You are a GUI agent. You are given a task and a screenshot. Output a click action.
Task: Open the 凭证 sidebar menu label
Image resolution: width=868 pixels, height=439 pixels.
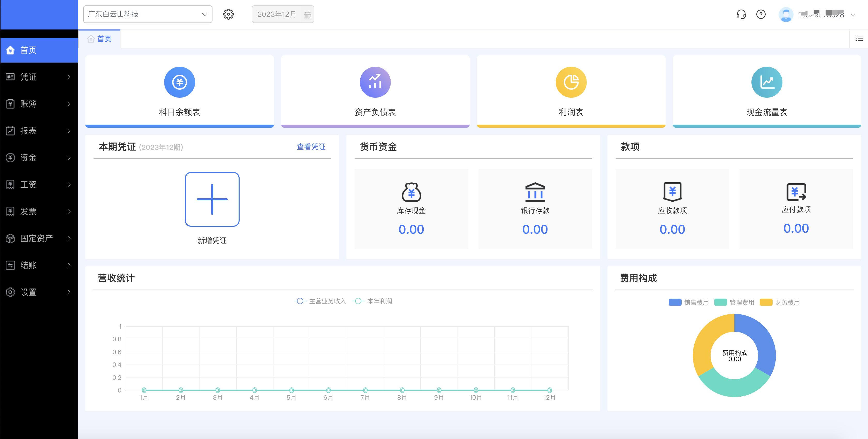[x=28, y=77]
